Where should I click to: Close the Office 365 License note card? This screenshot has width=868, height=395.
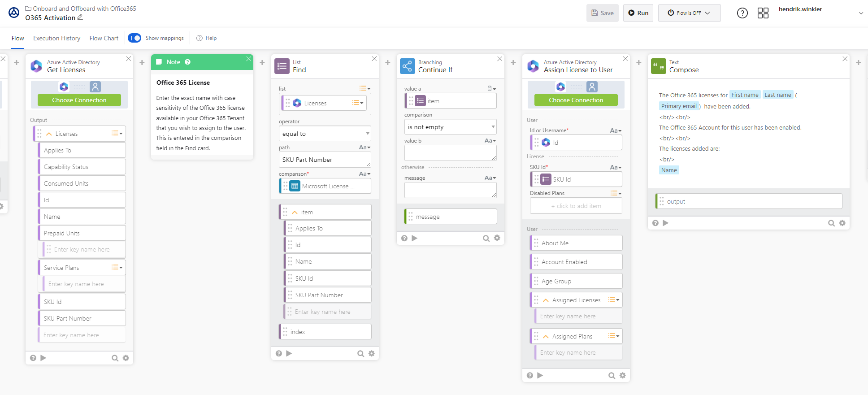click(x=248, y=59)
